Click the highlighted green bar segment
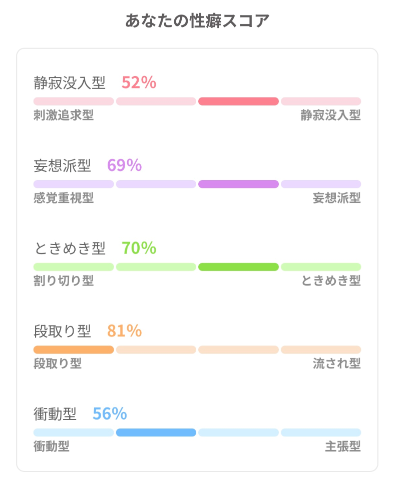 (238, 267)
